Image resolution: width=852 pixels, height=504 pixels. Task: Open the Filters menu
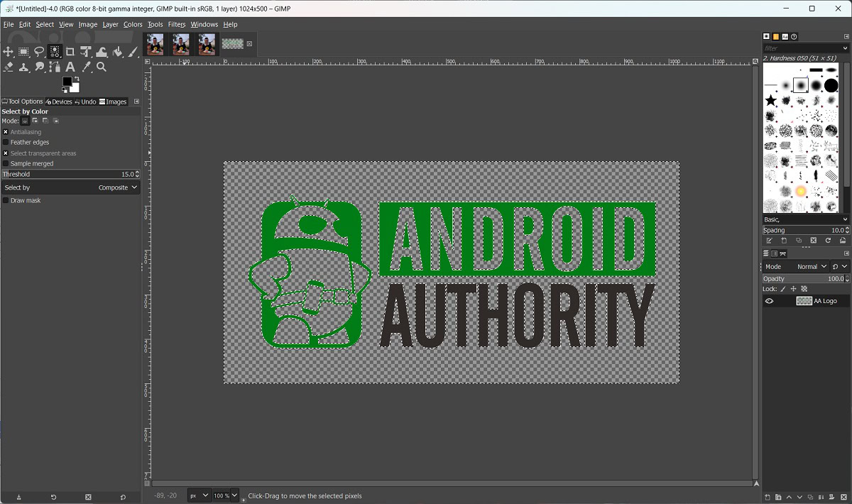point(176,24)
